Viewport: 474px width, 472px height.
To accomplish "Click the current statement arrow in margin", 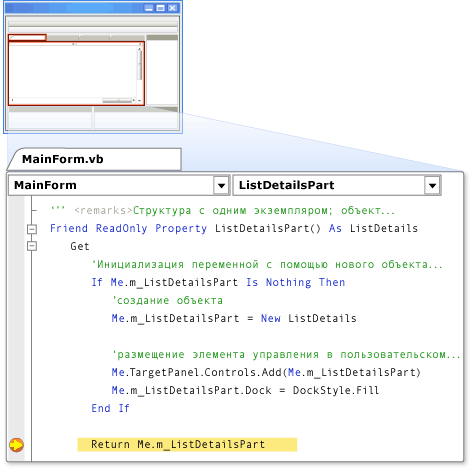I will 16,445.
